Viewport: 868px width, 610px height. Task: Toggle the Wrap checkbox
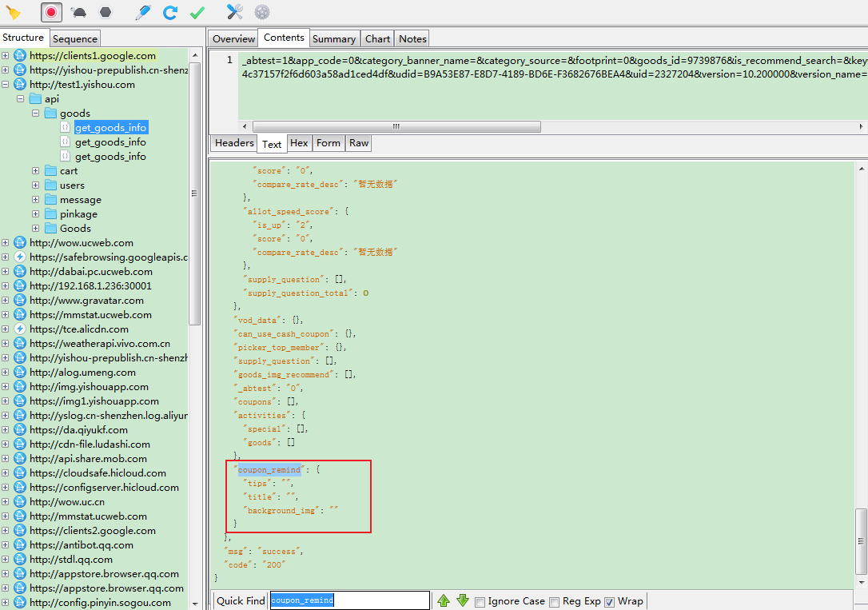610,602
